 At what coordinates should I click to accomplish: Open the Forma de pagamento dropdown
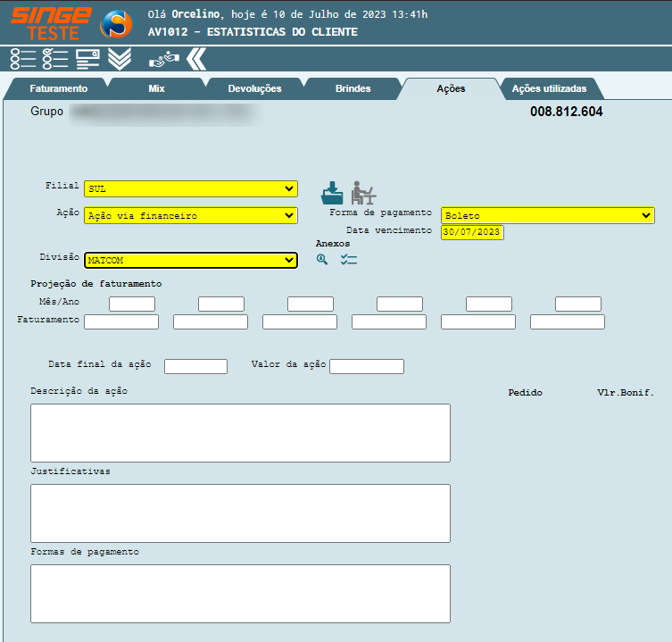(x=547, y=215)
